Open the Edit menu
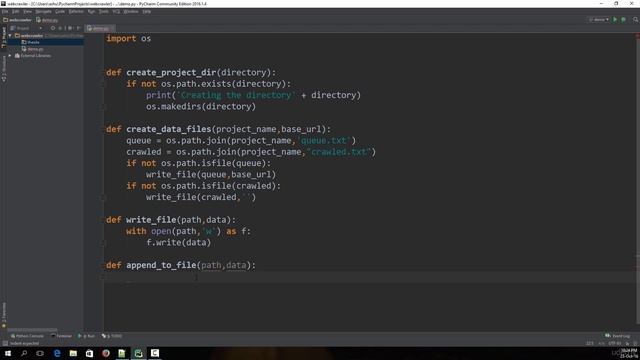640x360 pixels. (x=16, y=12)
